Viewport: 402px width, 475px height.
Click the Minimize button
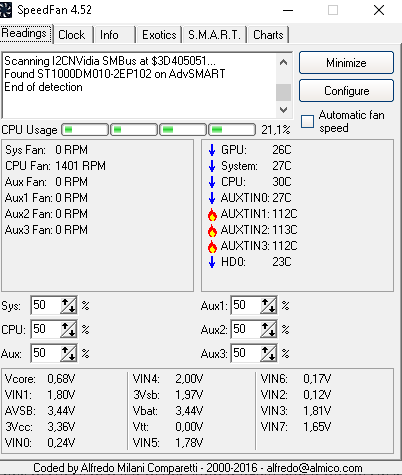(x=346, y=63)
